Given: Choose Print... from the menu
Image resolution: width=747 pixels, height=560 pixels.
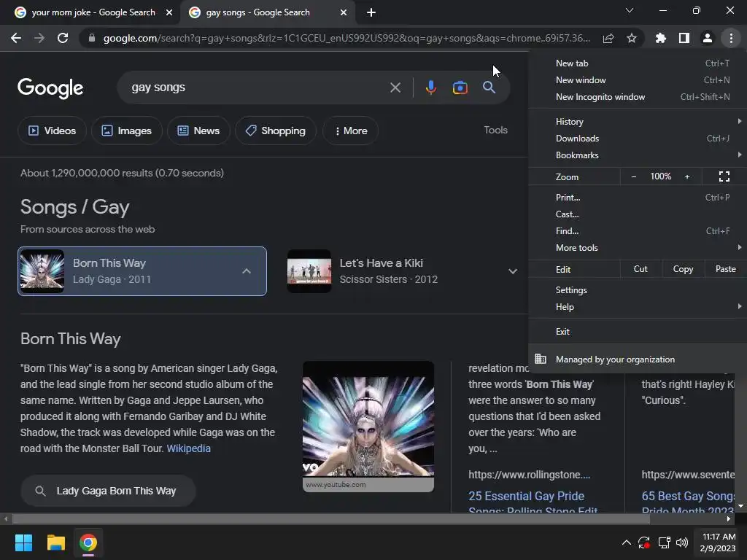Looking at the screenshot, I should pyautogui.click(x=638, y=197).
